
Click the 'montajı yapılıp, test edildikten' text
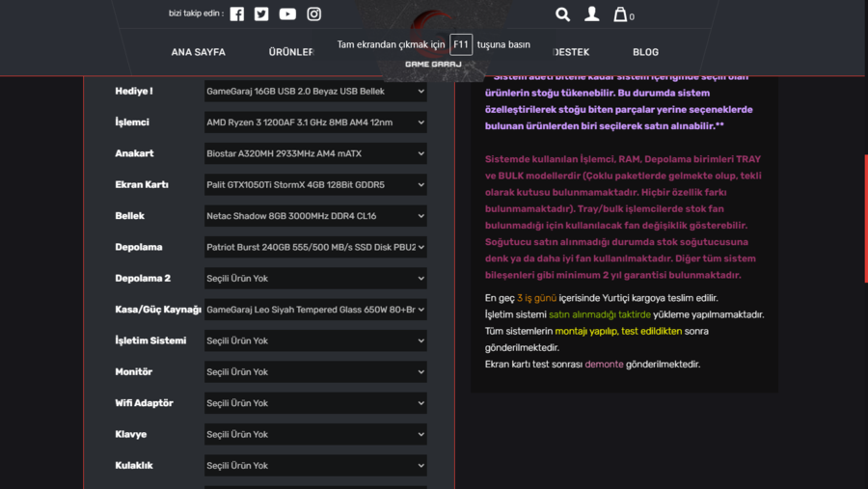pyautogui.click(x=618, y=331)
